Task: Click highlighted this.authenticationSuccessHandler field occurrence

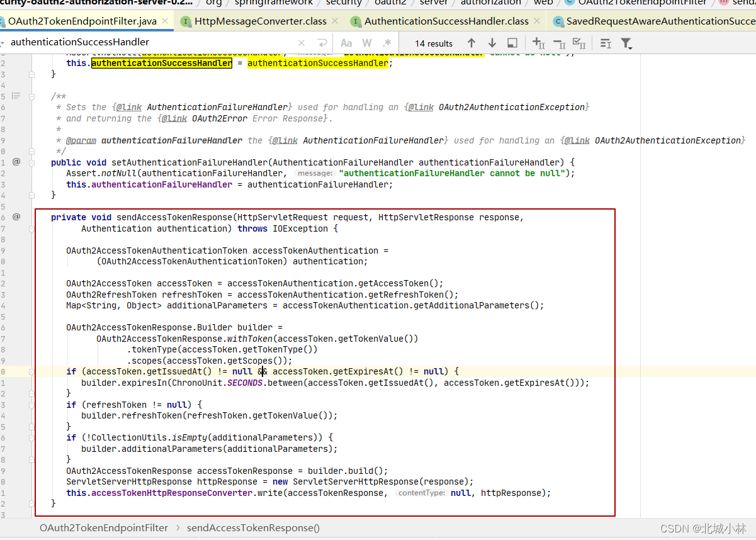Action: click(x=162, y=63)
